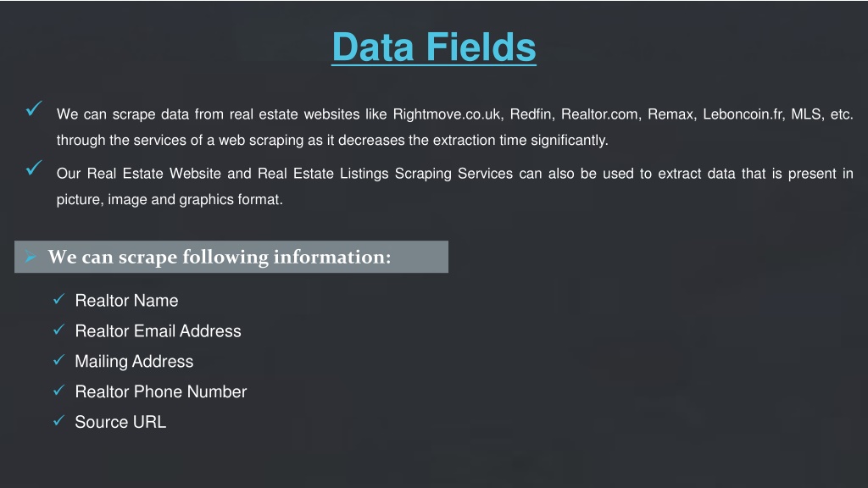The image size is (868, 488).
Task: Click the checkmark next to Mailing Address
Action: tap(58, 360)
